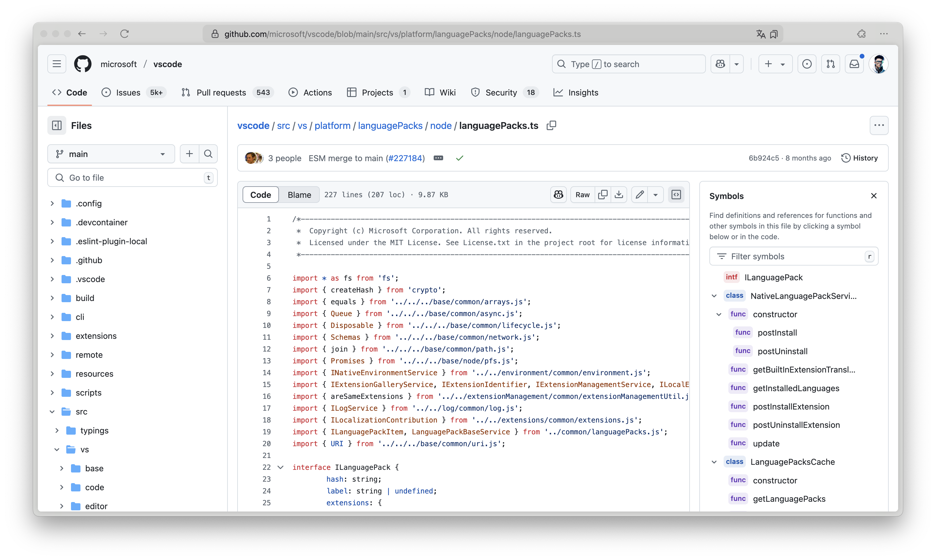Collapse the src folder

[x=52, y=411]
